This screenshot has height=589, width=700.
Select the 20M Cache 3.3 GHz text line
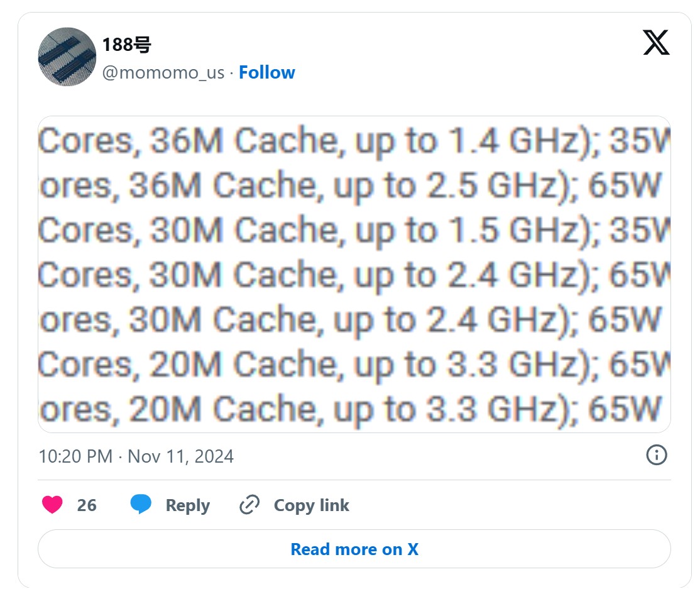352,364
